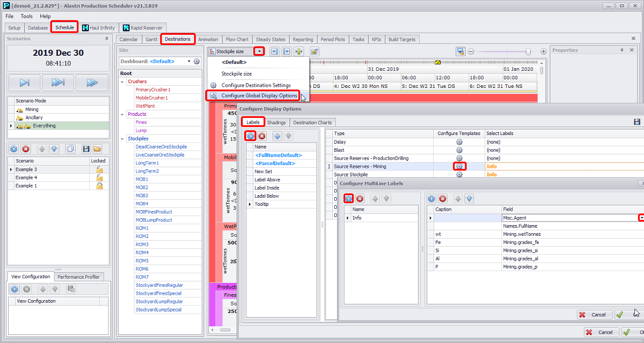Toggle the lock for Example 3 scenario
This screenshot has height=343, width=644.
click(x=99, y=169)
